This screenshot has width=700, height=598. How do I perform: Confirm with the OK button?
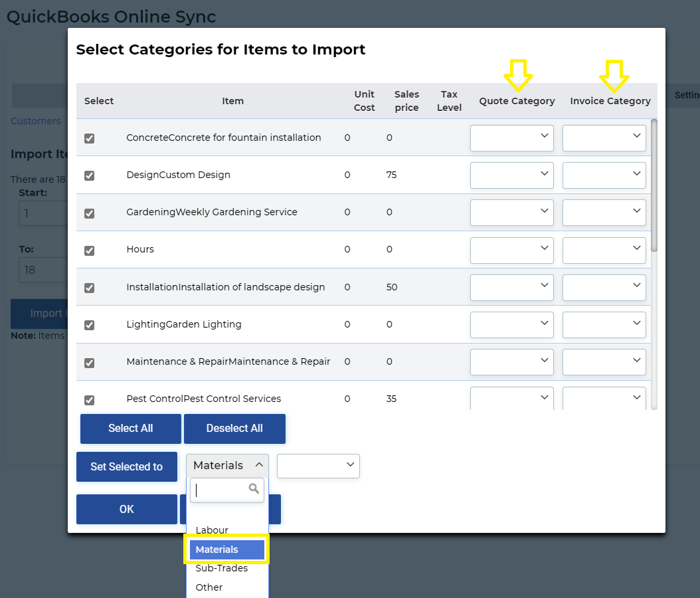tap(127, 509)
